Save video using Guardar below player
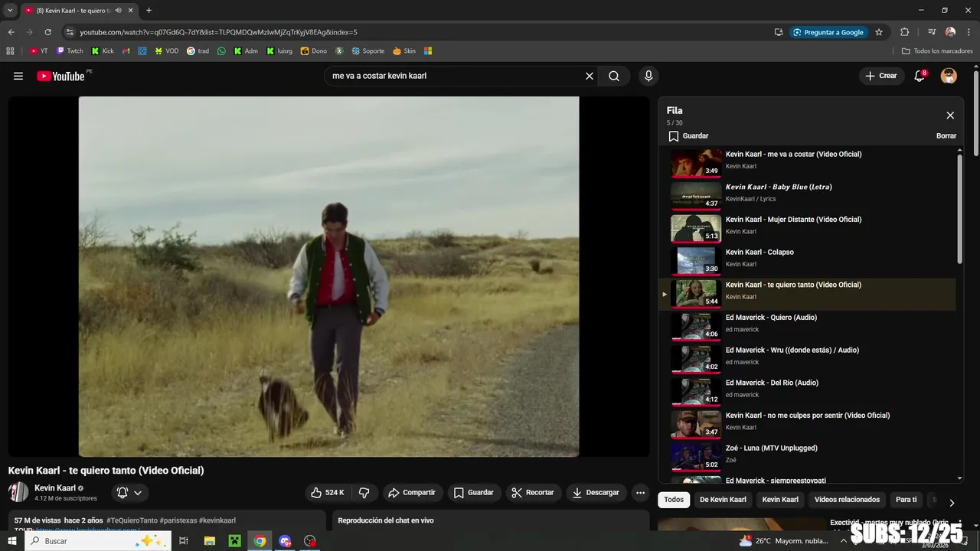980x551 pixels. pos(474,493)
